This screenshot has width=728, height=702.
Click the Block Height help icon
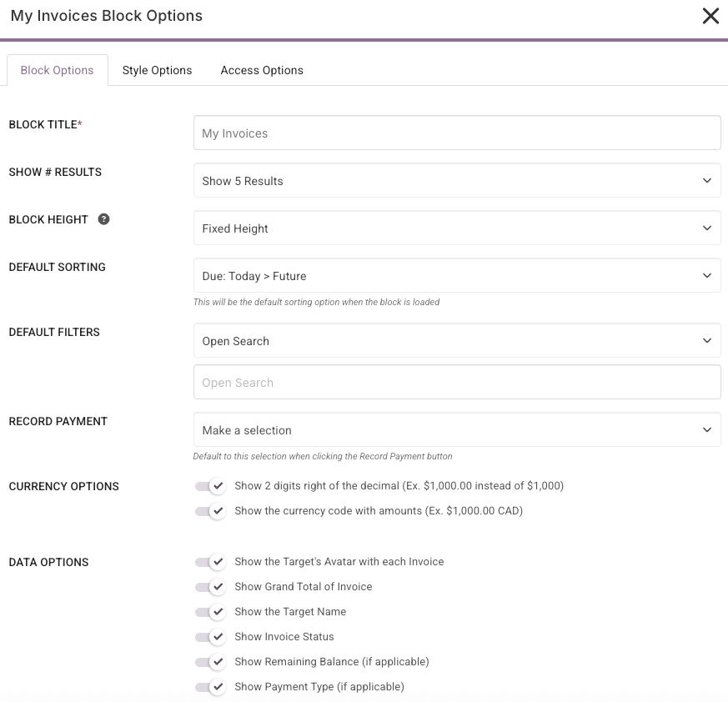point(104,219)
